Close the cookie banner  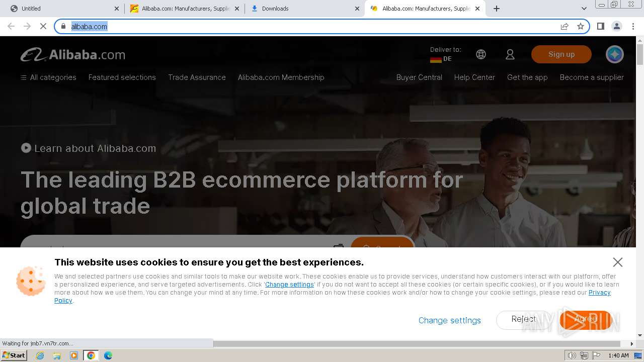point(618,262)
